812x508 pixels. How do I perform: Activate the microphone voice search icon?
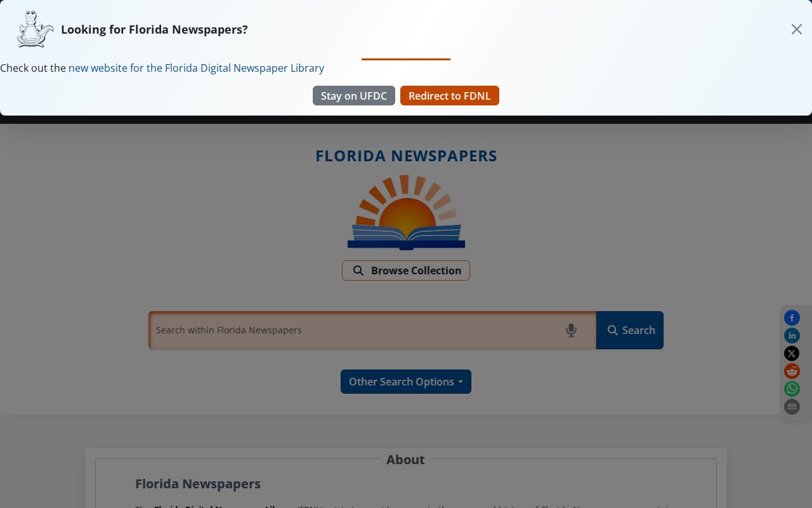pos(571,330)
